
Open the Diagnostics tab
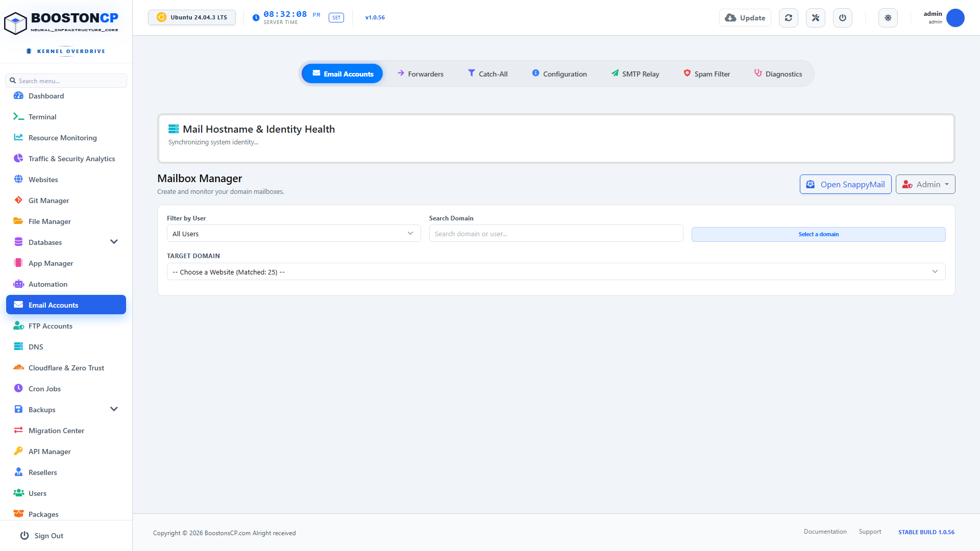tap(778, 74)
